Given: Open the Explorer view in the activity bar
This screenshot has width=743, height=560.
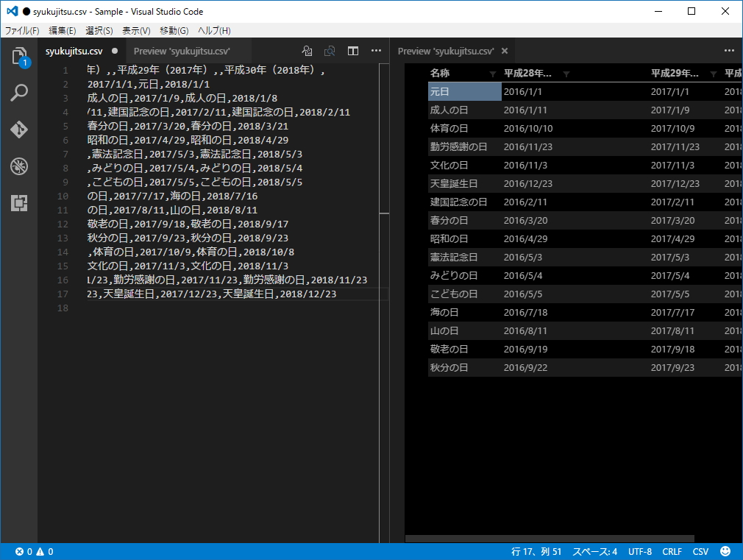Looking at the screenshot, I should click(x=19, y=56).
